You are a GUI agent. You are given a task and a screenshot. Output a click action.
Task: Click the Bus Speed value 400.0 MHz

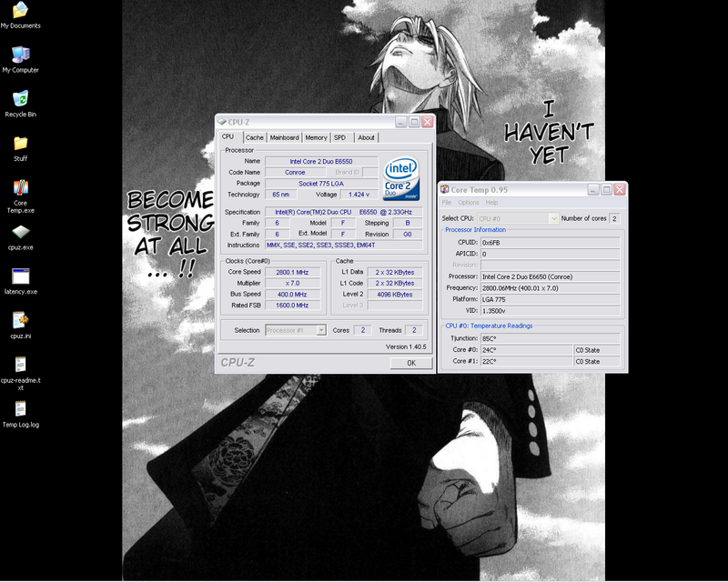click(292, 295)
